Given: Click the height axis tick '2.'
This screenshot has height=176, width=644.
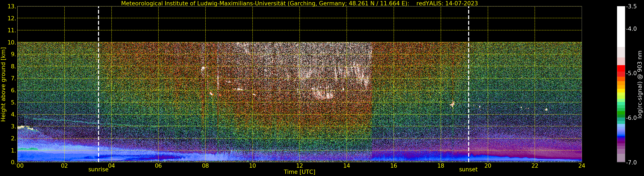Looking at the screenshot, I should pos(13,138).
